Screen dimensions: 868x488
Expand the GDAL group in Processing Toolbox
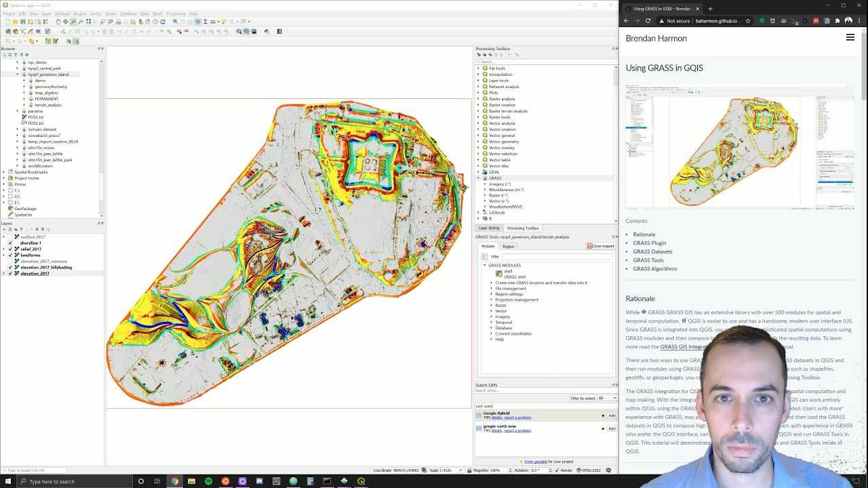479,172
